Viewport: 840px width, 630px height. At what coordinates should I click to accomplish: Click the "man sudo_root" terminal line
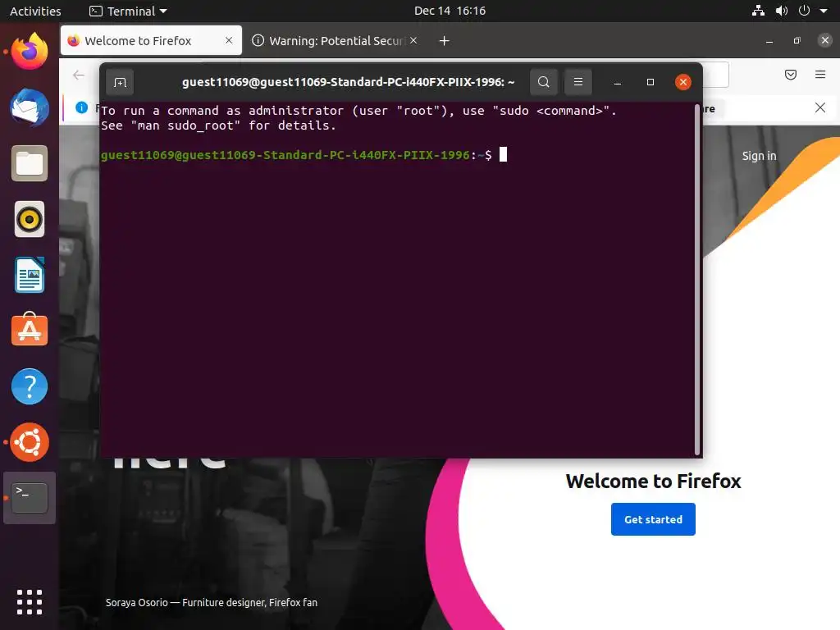pos(218,126)
